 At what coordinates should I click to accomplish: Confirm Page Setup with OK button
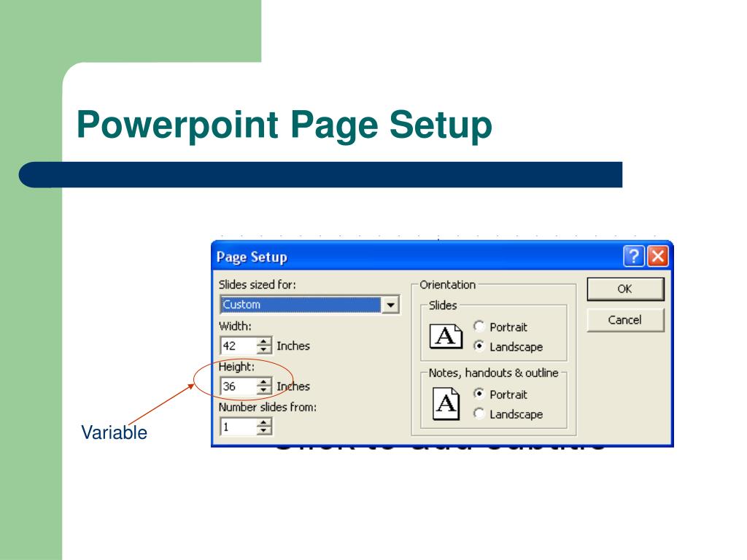pyautogui.click(x=625, y=289)
